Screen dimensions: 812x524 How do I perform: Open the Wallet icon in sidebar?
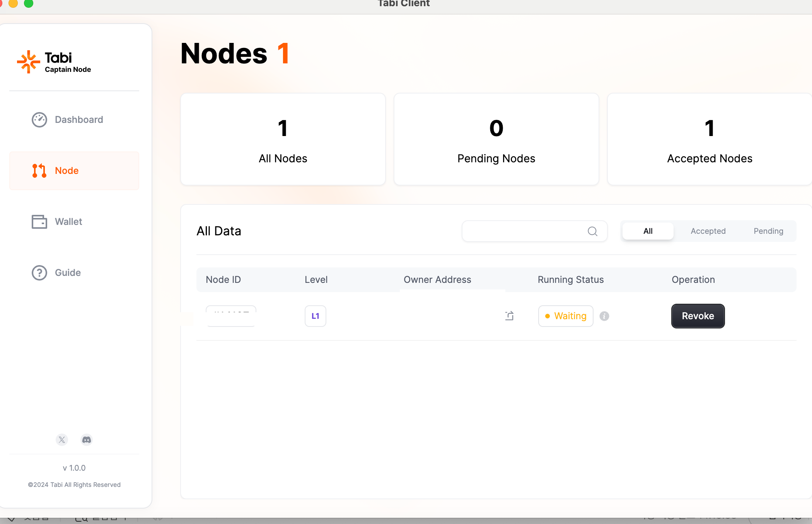pyautogui.click(x=39, y=221)
